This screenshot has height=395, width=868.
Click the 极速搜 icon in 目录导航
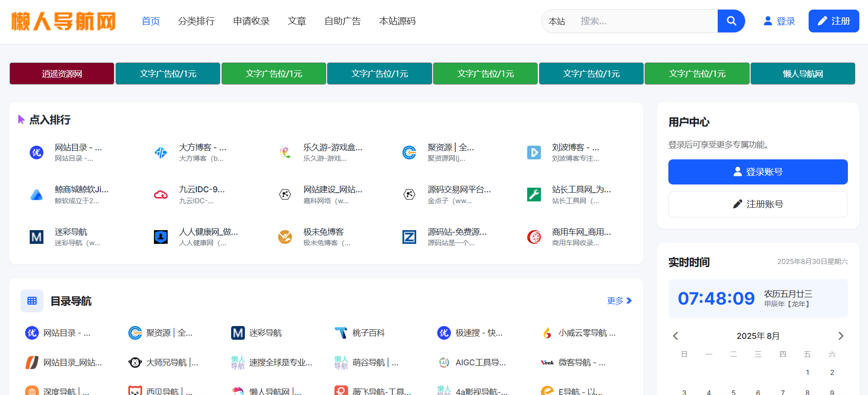444,333
